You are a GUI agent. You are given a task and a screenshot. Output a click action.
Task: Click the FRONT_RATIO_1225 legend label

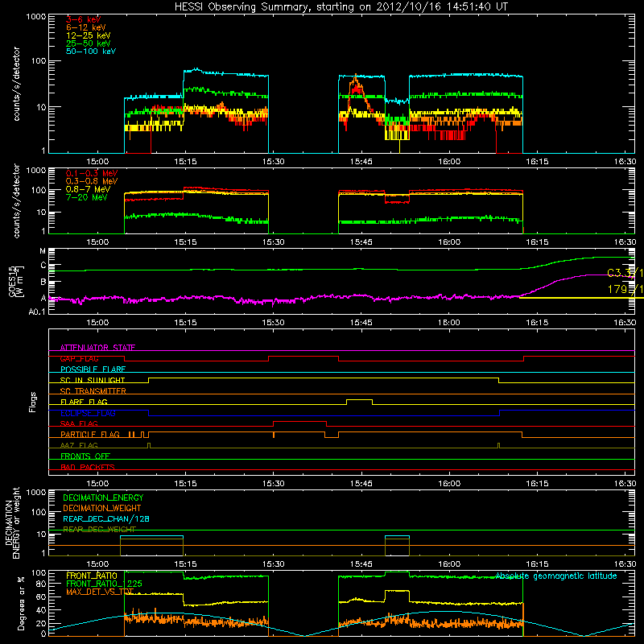coord(104,584)
